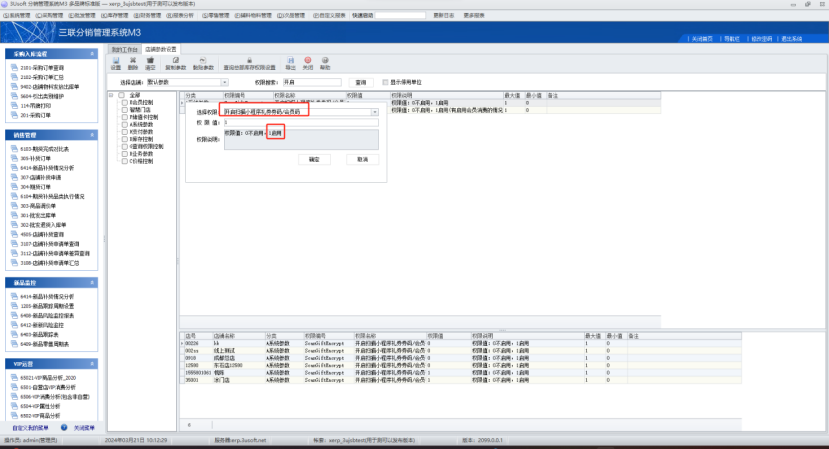Open sidebar item 307-店铺补货申请
The width and height of the screenshot is (829, 449).
(x=41, y=178)
